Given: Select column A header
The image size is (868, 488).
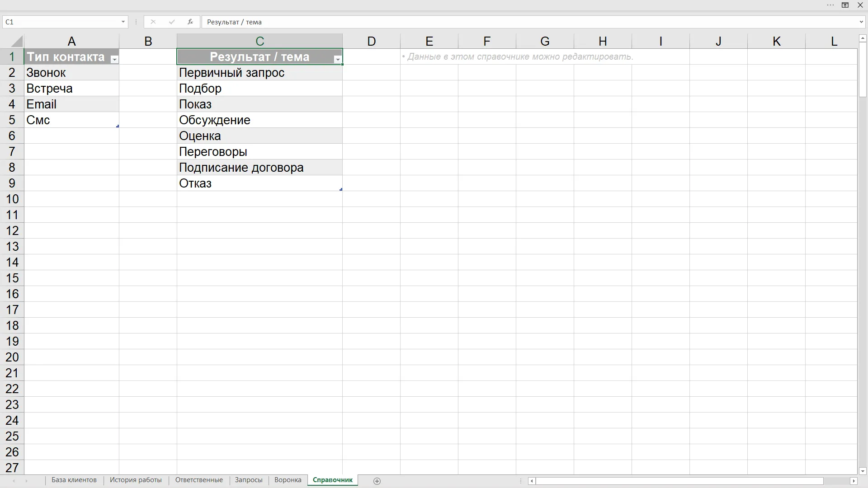Looking at the screenshot, I should [71, 41].
